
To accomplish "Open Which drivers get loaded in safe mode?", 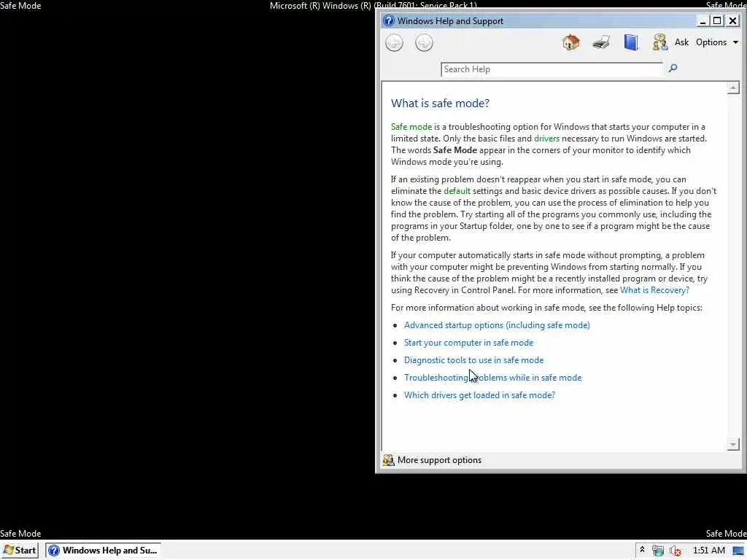I will click(x=479, y=395).
